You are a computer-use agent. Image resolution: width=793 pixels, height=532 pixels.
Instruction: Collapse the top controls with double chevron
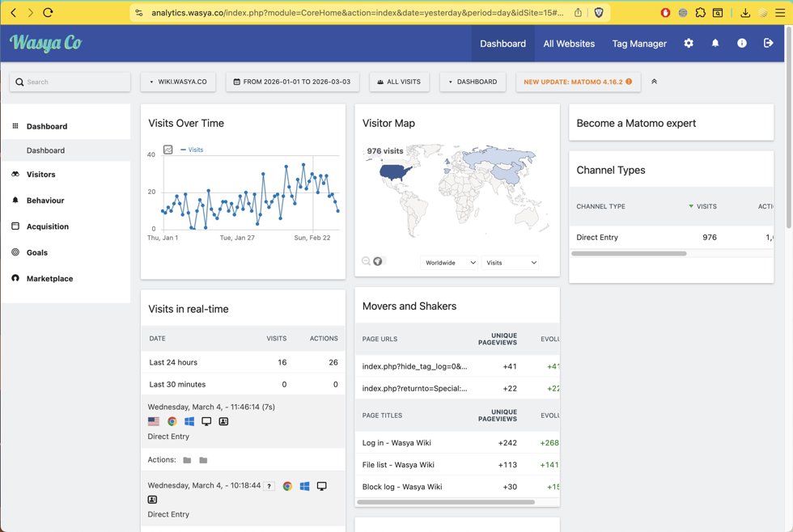tap(654, 82)
